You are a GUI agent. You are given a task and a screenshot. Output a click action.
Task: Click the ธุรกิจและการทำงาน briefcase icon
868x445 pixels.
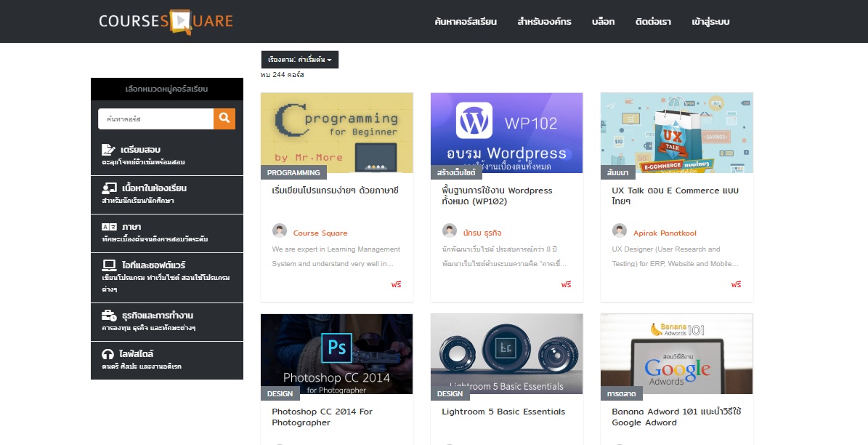coord(109,316)
